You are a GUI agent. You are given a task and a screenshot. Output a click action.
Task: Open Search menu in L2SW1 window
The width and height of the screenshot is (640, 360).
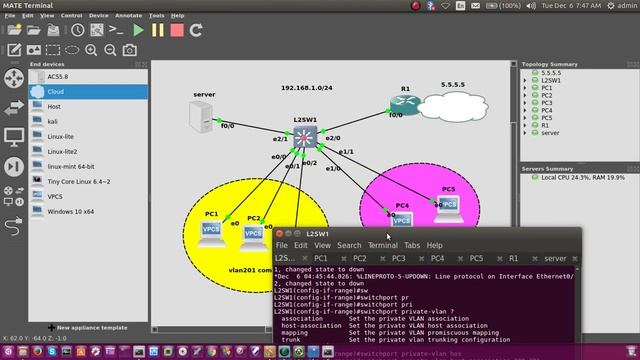(349, 245)
